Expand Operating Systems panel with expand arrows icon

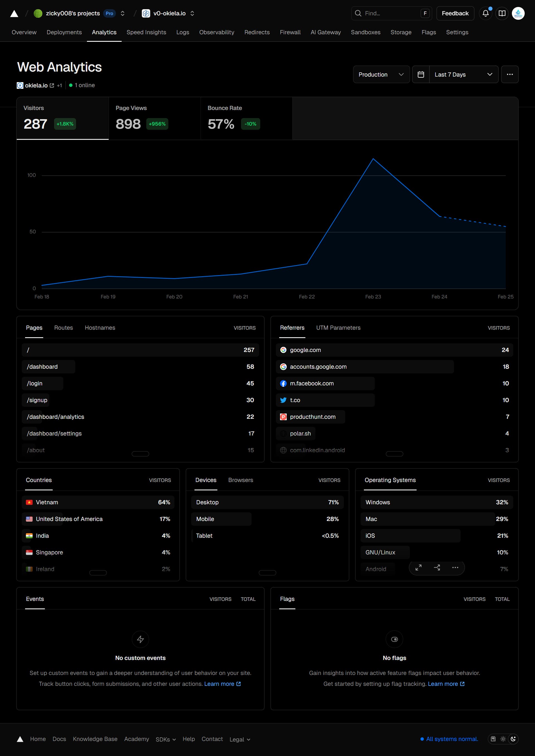(418, 567)
